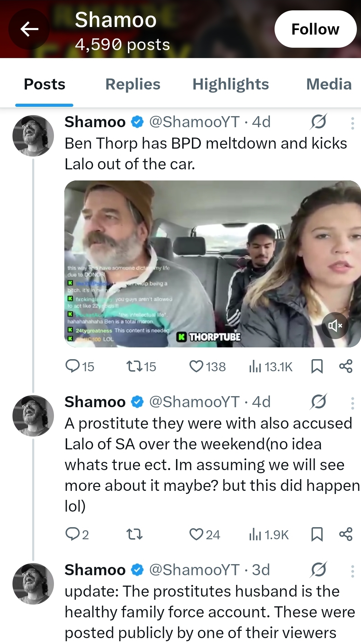Repost the prostitute accusation post

point(134,534)
